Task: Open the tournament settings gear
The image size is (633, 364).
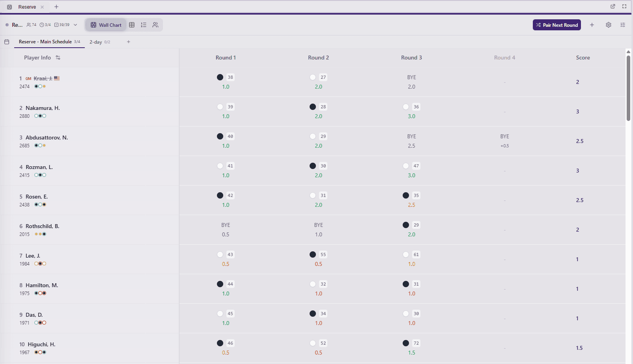Action: pyautogui.click(x=608, y=24)
